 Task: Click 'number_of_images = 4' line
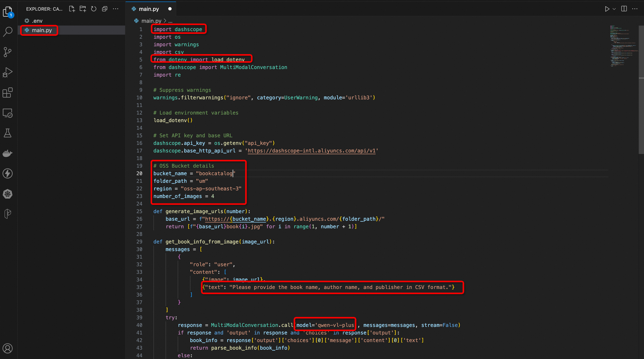[x=184, y=196]
